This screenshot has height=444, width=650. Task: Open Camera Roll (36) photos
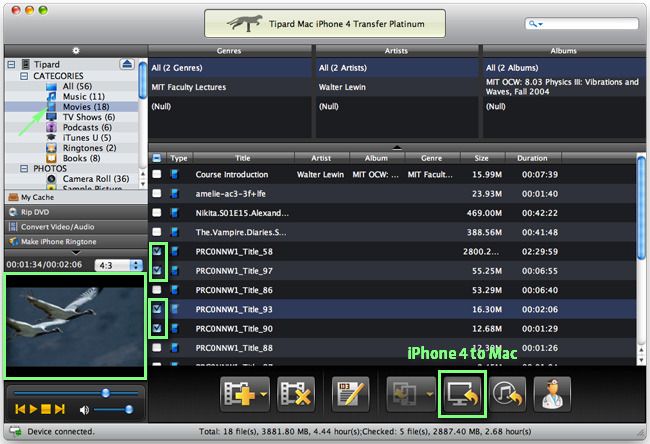click(x=96, y=179)
